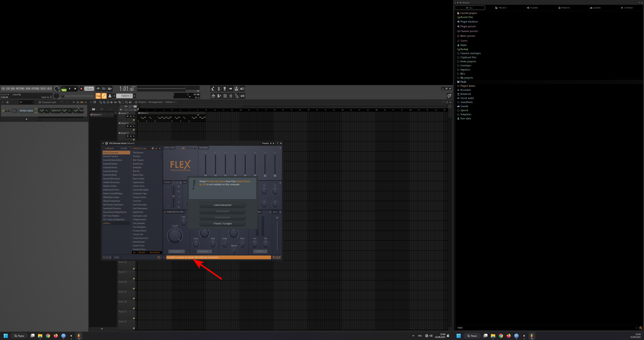Click the plugin gear settings icon in FLEX title

click(x=107, y=143)
